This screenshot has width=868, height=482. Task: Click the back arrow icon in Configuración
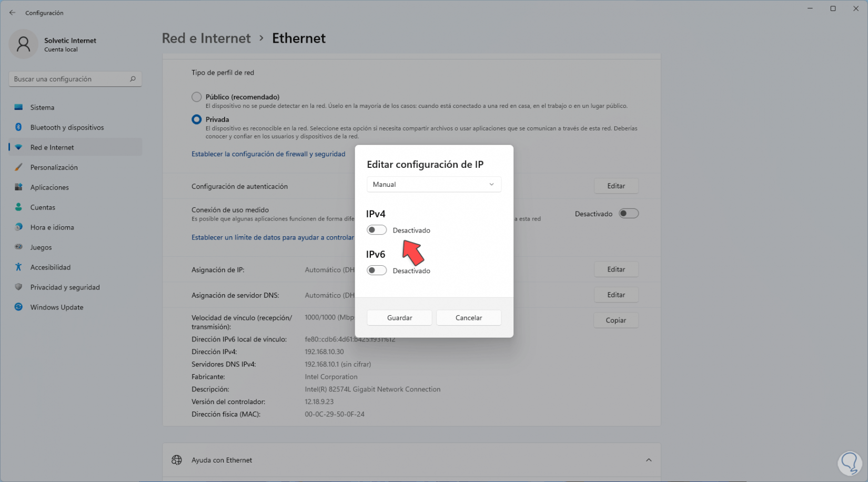click(13, 13)
